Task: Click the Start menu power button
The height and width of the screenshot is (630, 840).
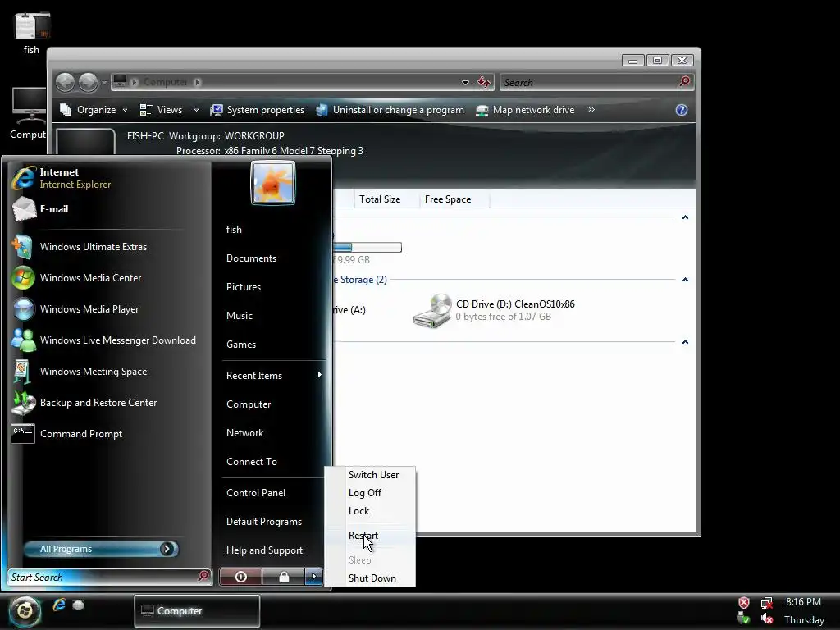Action: 240,577
